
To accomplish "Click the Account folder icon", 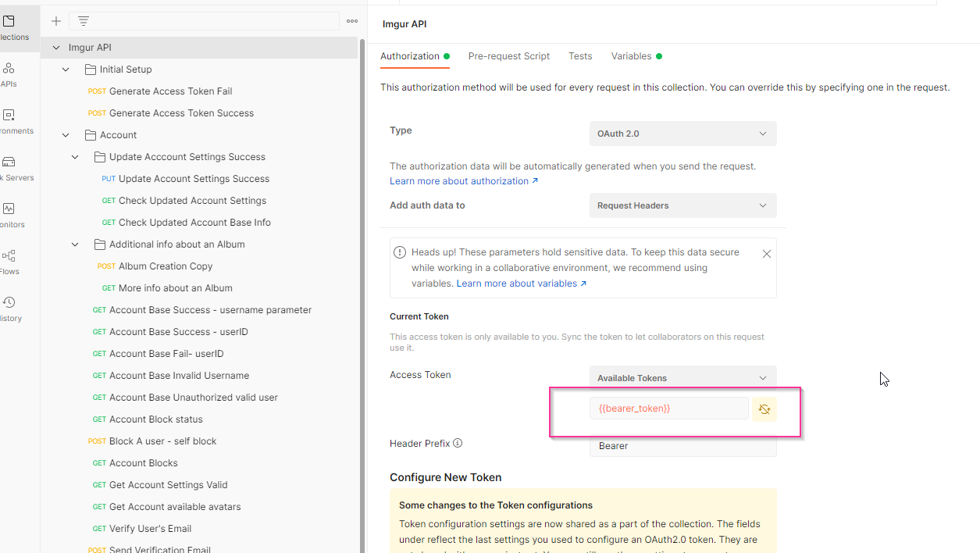I will [91, 135].
